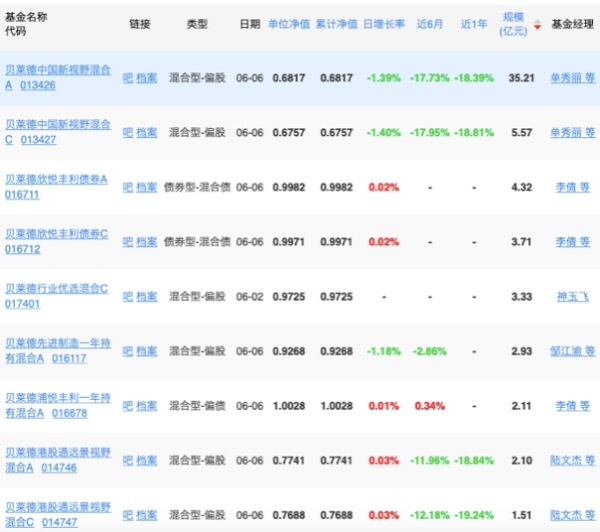Image resolution: width=600 pixels, height=532 pixels.
Task: Select the -2.86% six-month return
Action: pos(430,351)
